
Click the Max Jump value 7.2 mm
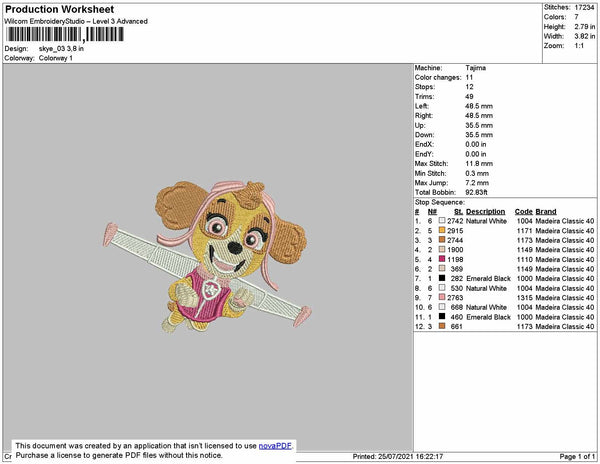click(x=477, y=183)
